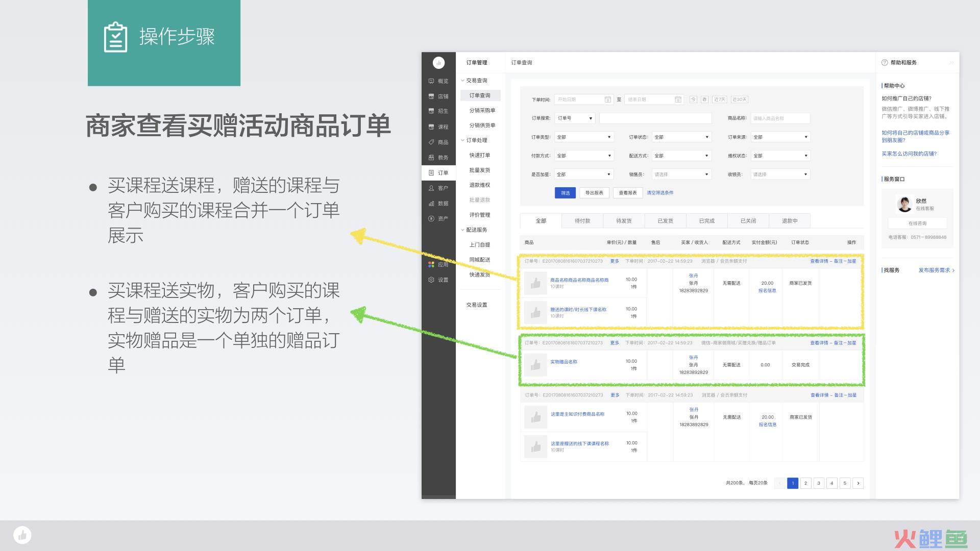
Task: Click thumbnail beside 这里是主知识付费商品名称
Action: 535,417
